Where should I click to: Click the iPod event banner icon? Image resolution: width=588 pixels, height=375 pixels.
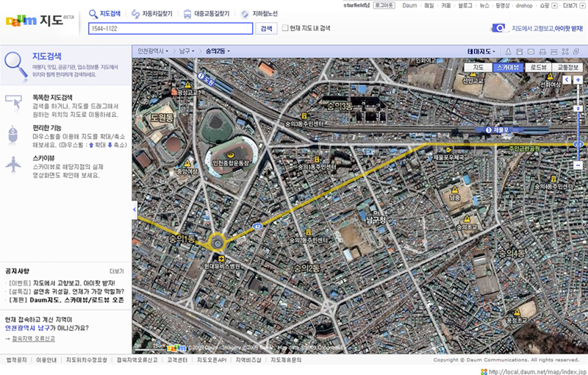click(498, 28)
